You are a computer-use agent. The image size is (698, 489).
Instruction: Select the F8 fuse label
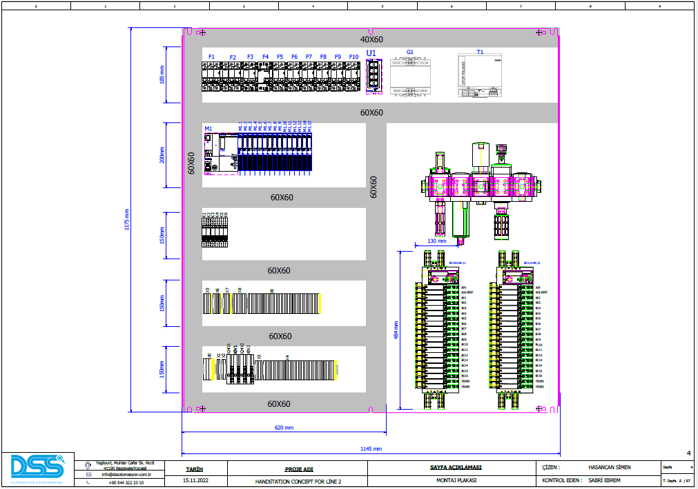coord(323,57)
